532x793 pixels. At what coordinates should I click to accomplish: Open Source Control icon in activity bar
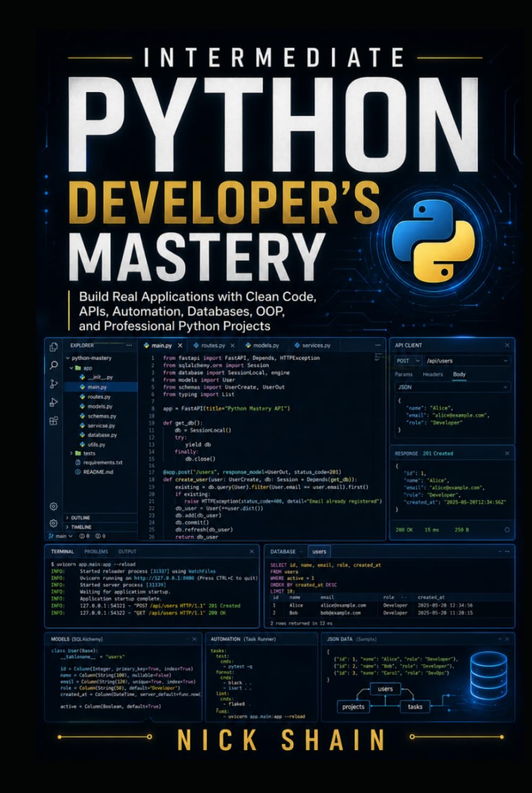pyautogui.click(x=53, y=383)
